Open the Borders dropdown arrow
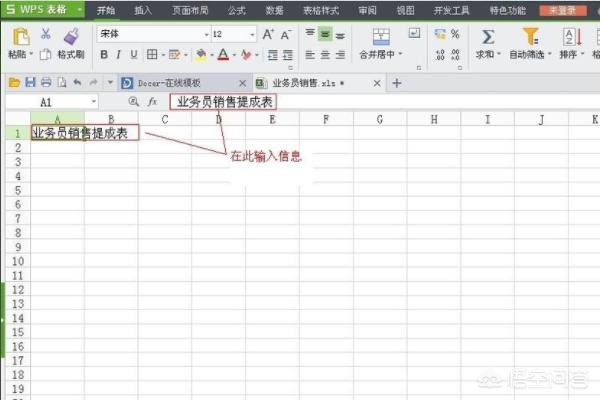The width and height of the screenshot is (600, 400). pyautogui.click(x=163, y=55)
